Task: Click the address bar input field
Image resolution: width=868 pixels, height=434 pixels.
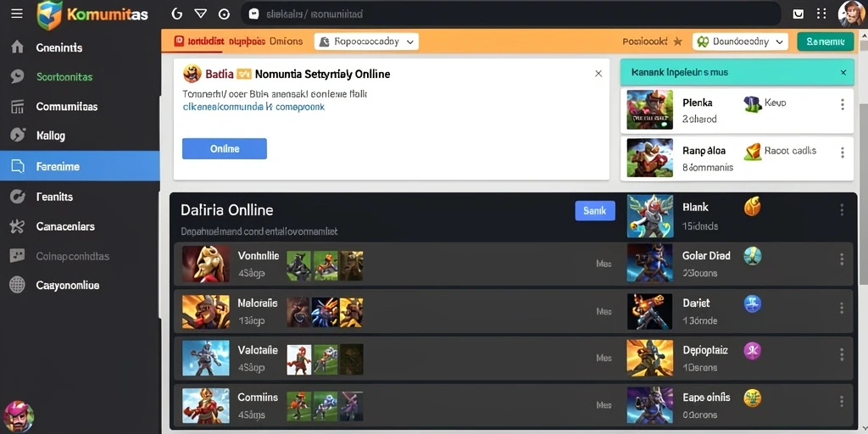Action: pos(510,14)
